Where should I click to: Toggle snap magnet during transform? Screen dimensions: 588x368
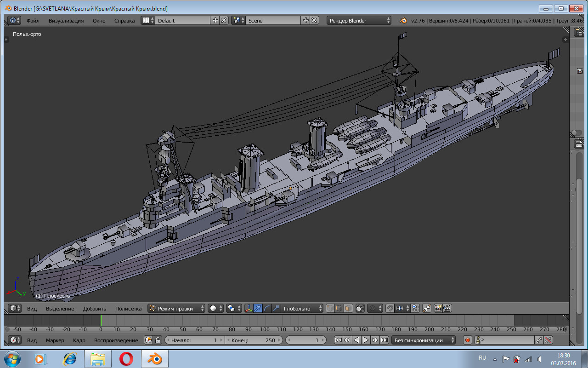click(390, 308)
